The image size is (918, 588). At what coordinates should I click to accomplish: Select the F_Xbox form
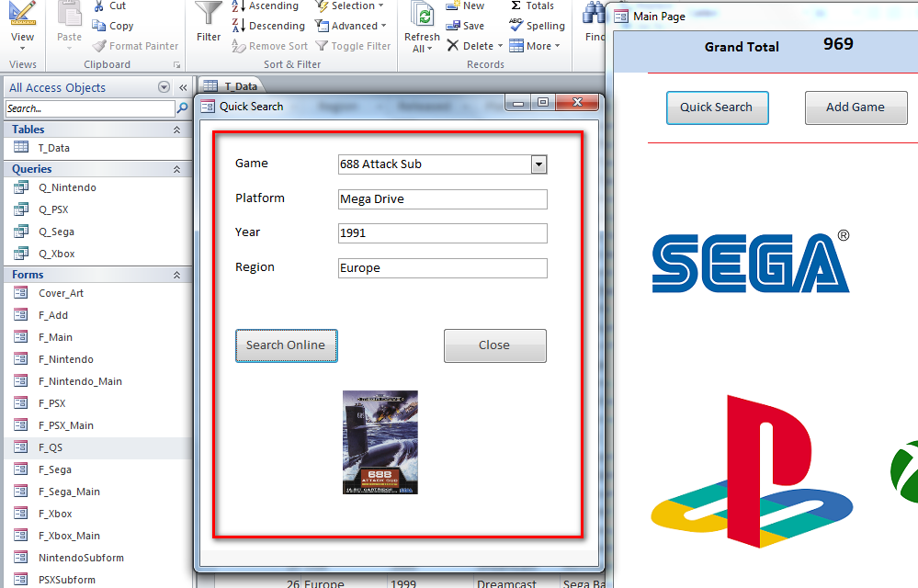[97, 514]
